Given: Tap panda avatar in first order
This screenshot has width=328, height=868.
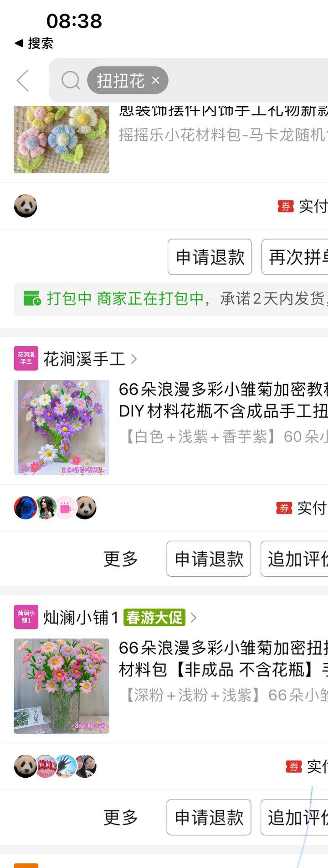Looking at the screenshot, I should pyautogui.click(x=26, y=206).
